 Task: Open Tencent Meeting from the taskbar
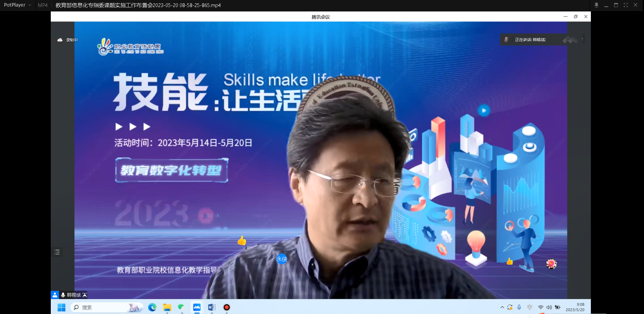tap(197, 307)
